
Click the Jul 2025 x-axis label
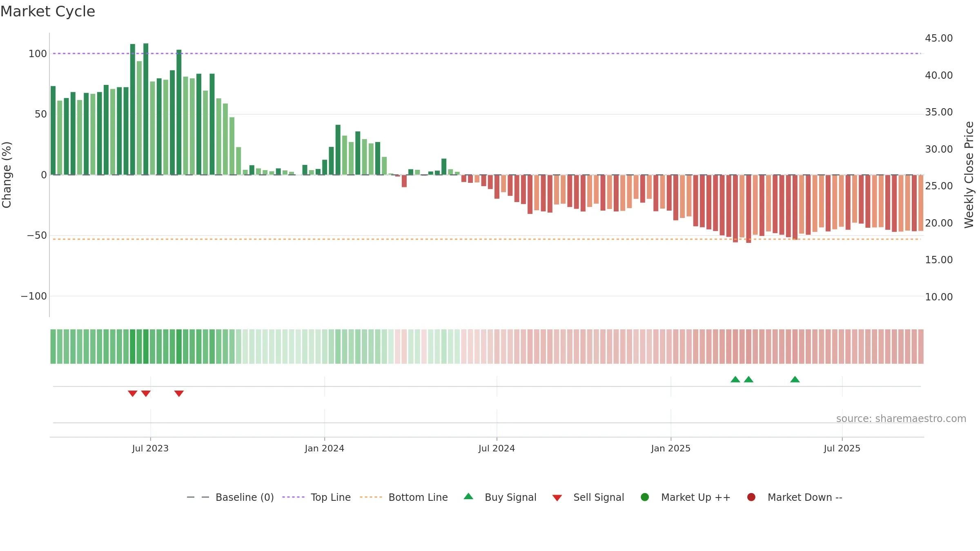coord(842,449)
